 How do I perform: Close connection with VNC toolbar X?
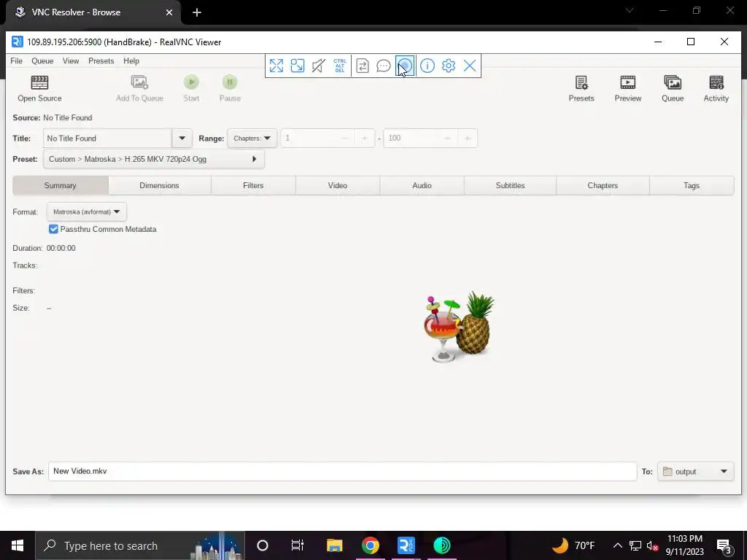click(470, 66)
